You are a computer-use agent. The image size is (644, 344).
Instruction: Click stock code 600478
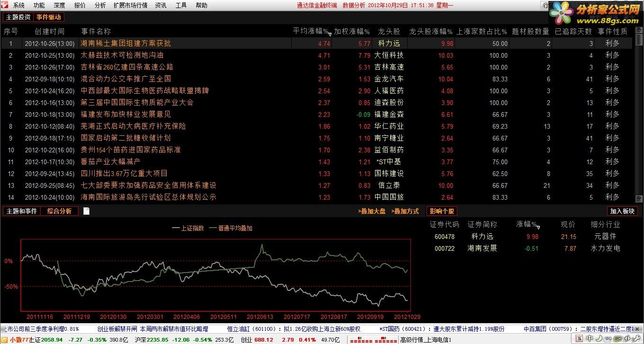click(x=444, y=237)
